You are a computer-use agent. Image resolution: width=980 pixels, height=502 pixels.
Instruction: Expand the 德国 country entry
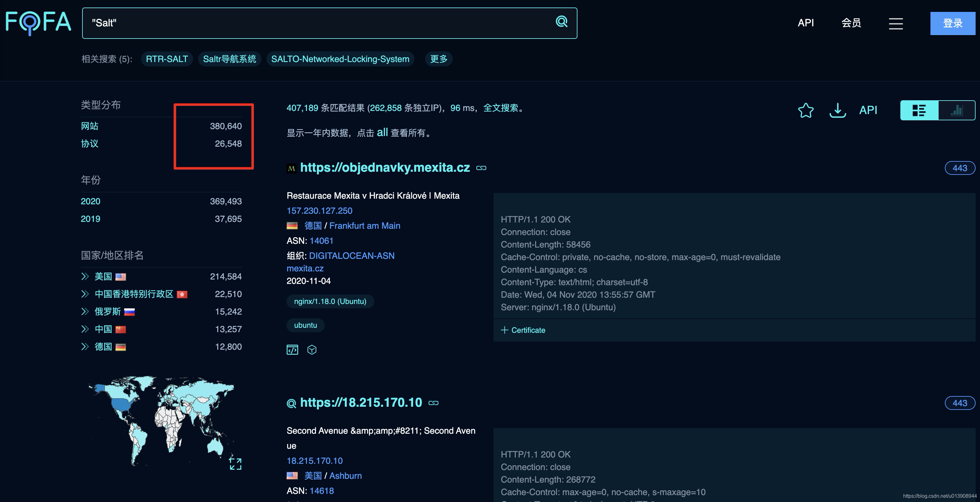click(x=85, y=347)
